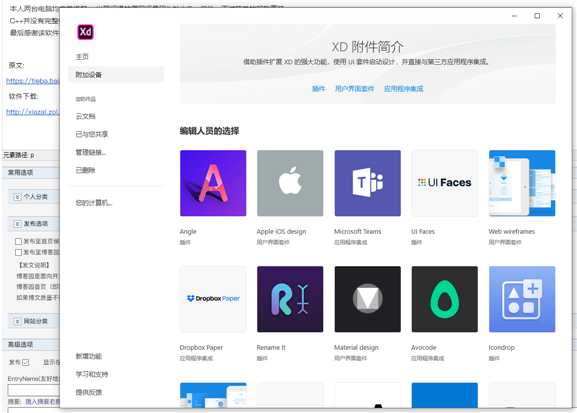This screenshot has height=413, width=577.
Task: Open the UI Faces plugin tile
Action: (x=445, y=183)
